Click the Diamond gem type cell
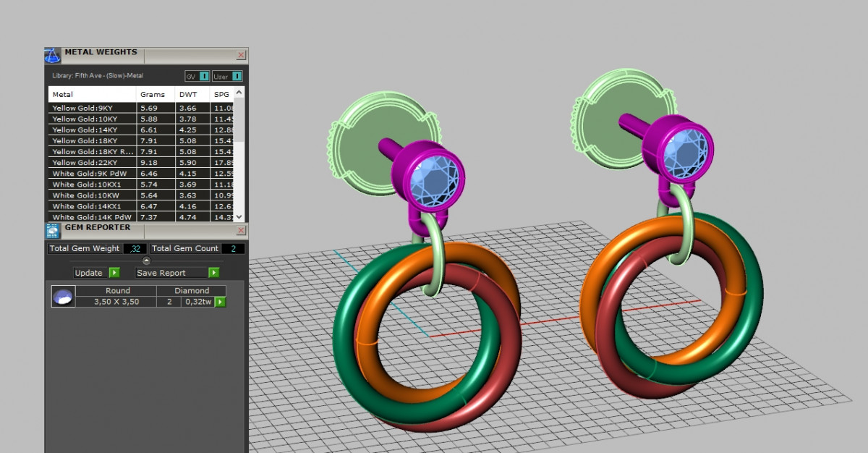868x453 pixels. click(192, 291)
